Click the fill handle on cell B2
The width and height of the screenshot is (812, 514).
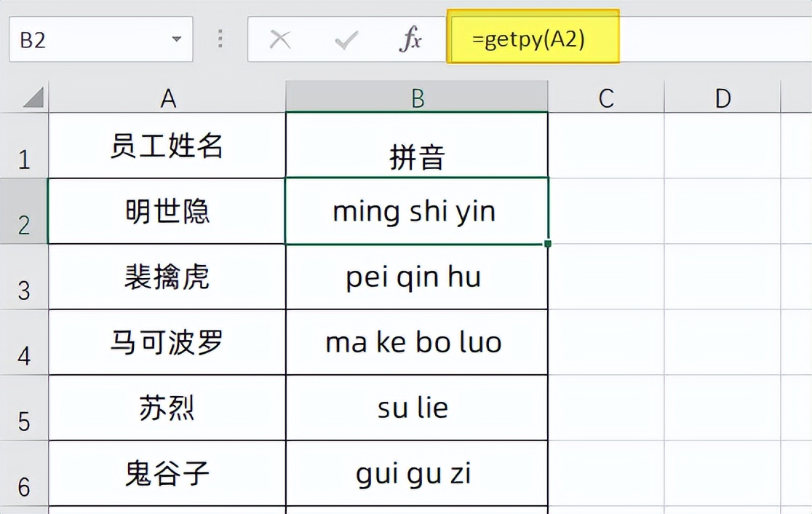click(548, 243)
